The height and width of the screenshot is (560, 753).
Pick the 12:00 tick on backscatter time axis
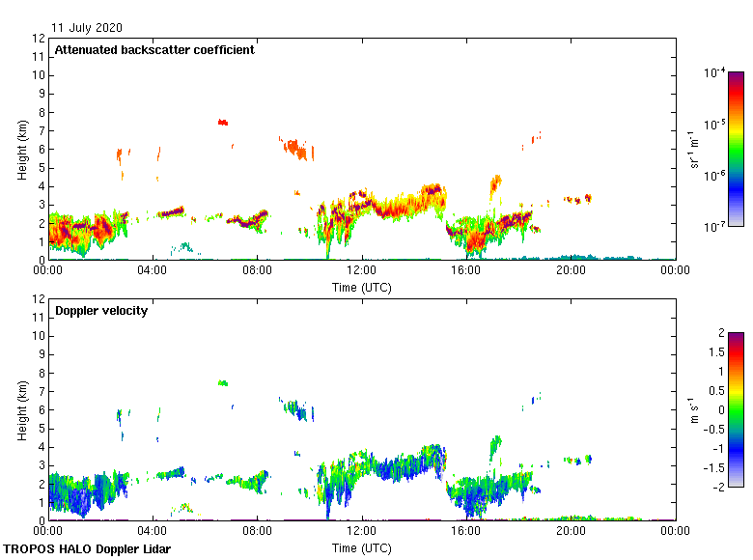[x=361, y=272]
